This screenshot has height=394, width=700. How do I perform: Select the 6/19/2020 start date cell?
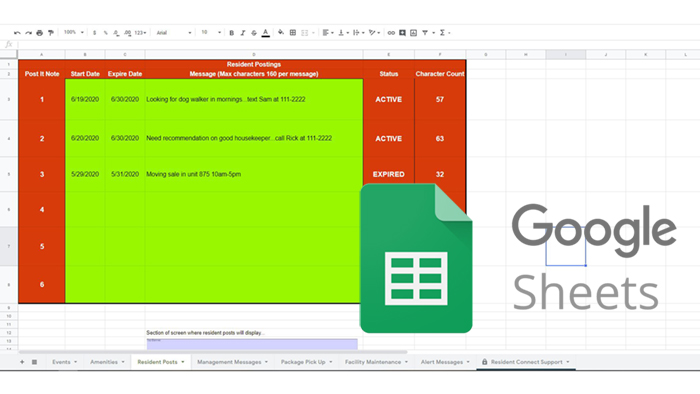point(85,100)
